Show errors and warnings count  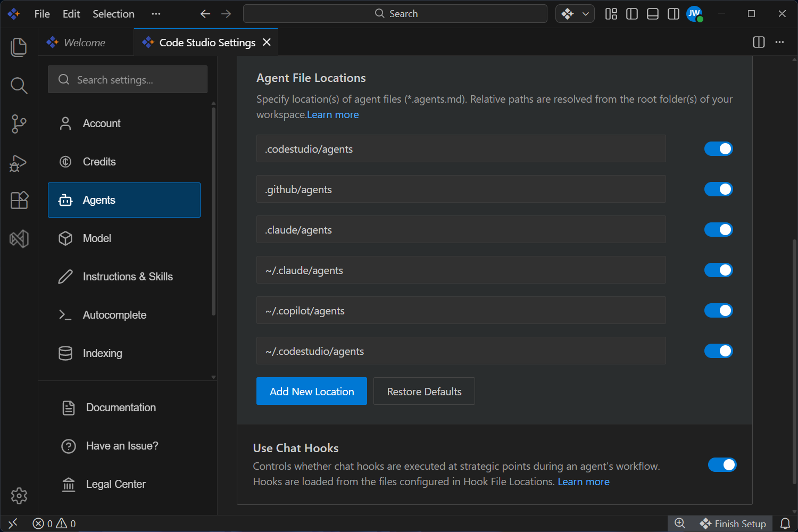tap(54, 523)
